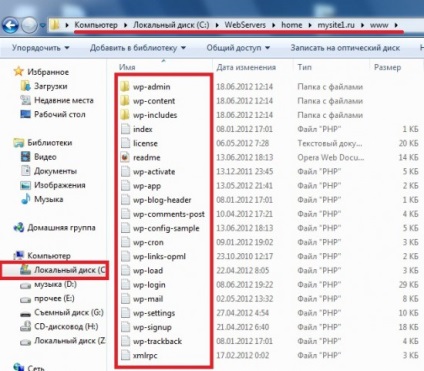The width and height of the screenshot is (424, 371).
Task: Select the license text file icon
Action: 125,143
